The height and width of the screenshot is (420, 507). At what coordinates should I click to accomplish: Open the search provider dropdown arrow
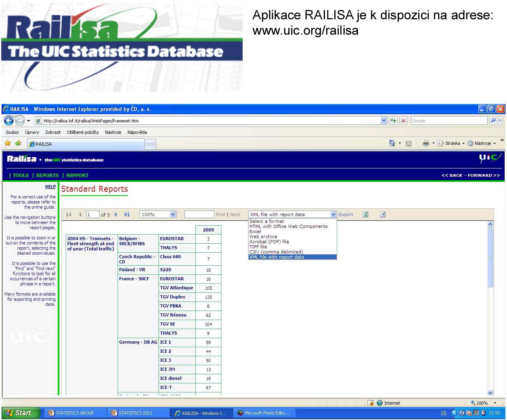click(x=500, y=120)
